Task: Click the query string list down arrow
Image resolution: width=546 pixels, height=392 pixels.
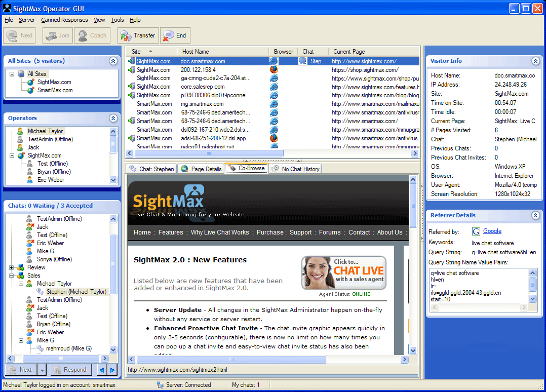Action: coord(532,298)
